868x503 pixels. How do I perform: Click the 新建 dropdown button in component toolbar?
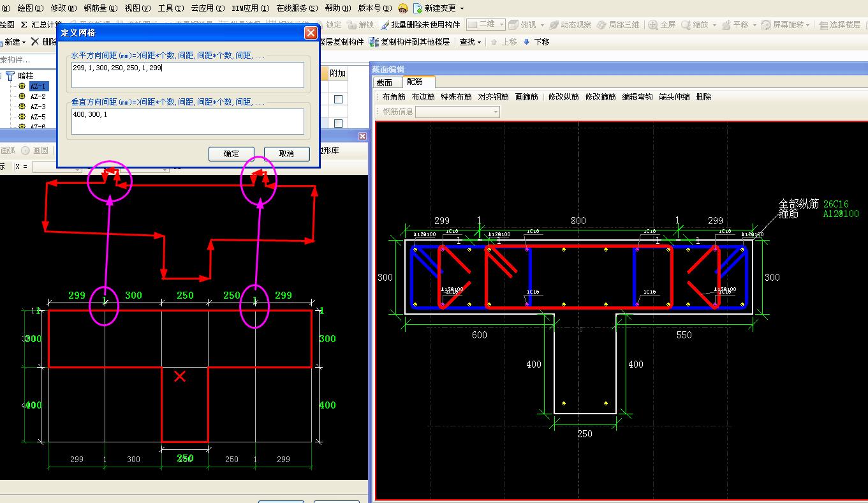pos(14,41)
